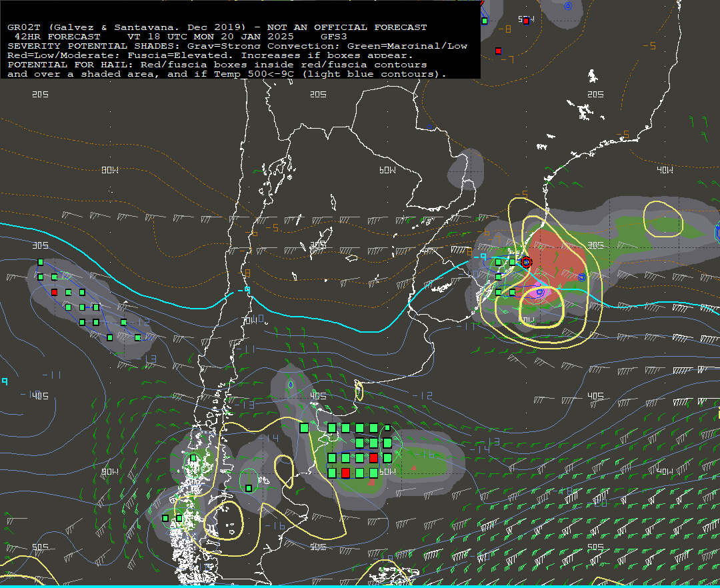Click the GR02T title line in header

(x=217, y=27)
